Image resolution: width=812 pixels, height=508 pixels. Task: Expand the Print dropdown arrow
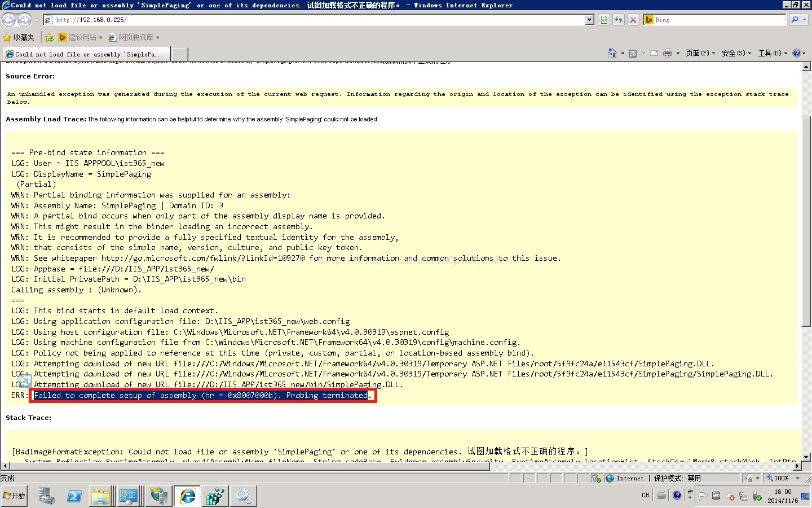(x=678, y=53)
